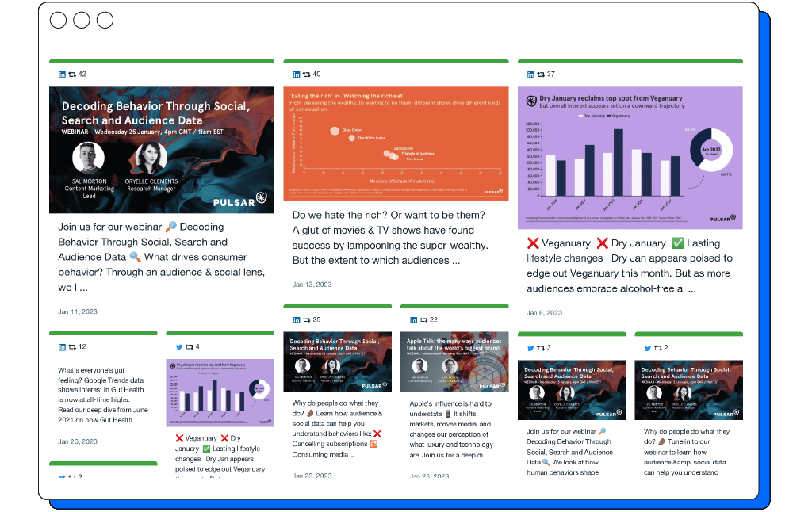This screenshot has height=512, width=812.
Task: Click the retweet icon next to count 37
Action: [541, 75]
